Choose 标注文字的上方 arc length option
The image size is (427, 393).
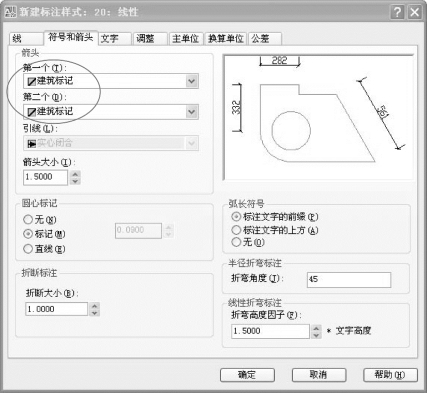(236, 230)
